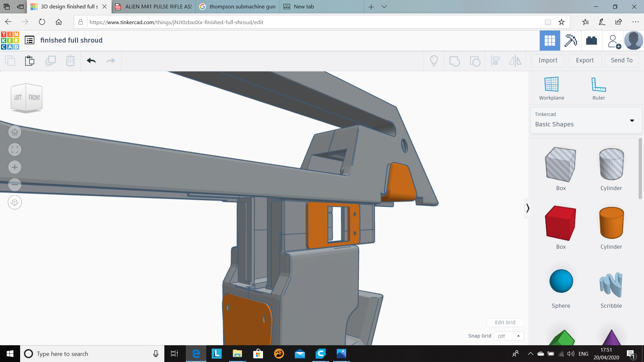Image resolution: width=644 pixels, height=362 pixels.
Task: Click the Group shapes icon
Action: click(454, 61)
